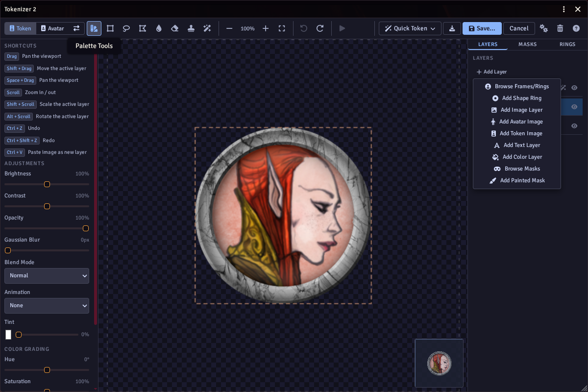Screen dimensions: 588x392
Task: Select the lasso selection tool
Action: pyautogui.click(x=126, y=28)
